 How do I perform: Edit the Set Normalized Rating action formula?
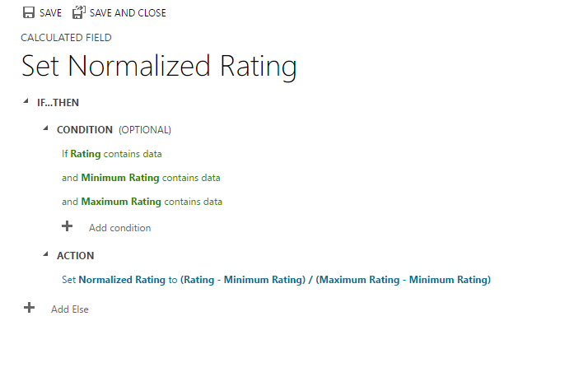pos(276,280)
